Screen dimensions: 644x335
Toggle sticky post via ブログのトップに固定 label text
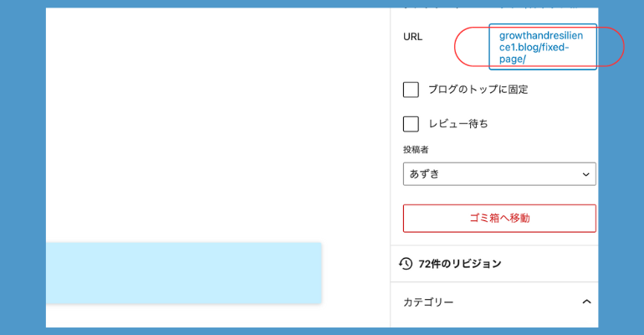tap(478, 90)
